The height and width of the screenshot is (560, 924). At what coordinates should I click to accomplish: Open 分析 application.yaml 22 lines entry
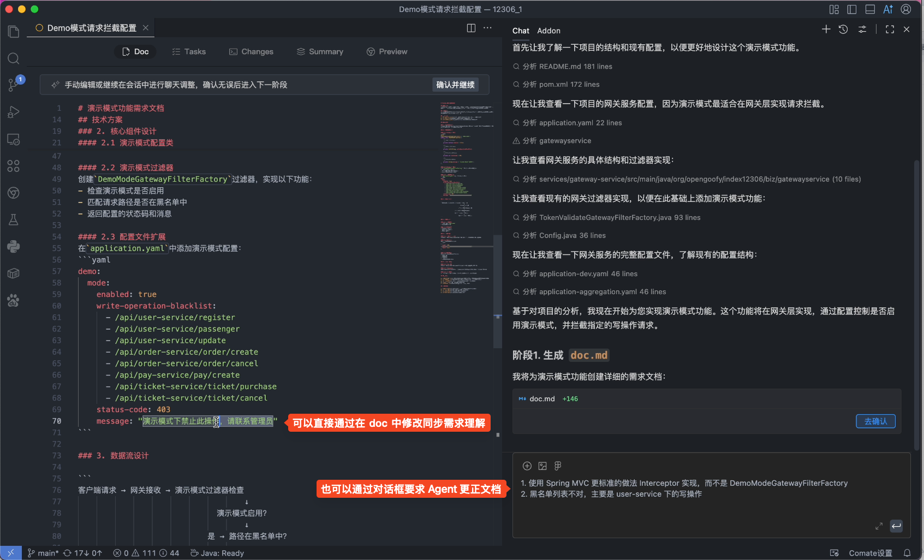(567, 123)
